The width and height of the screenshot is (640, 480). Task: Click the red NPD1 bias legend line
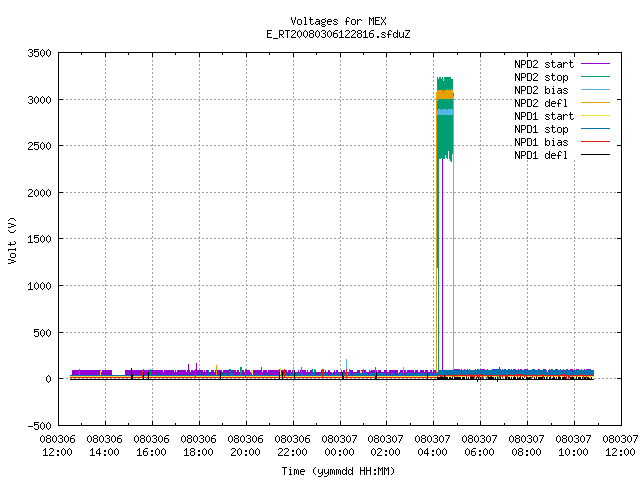tap(596, 142)
